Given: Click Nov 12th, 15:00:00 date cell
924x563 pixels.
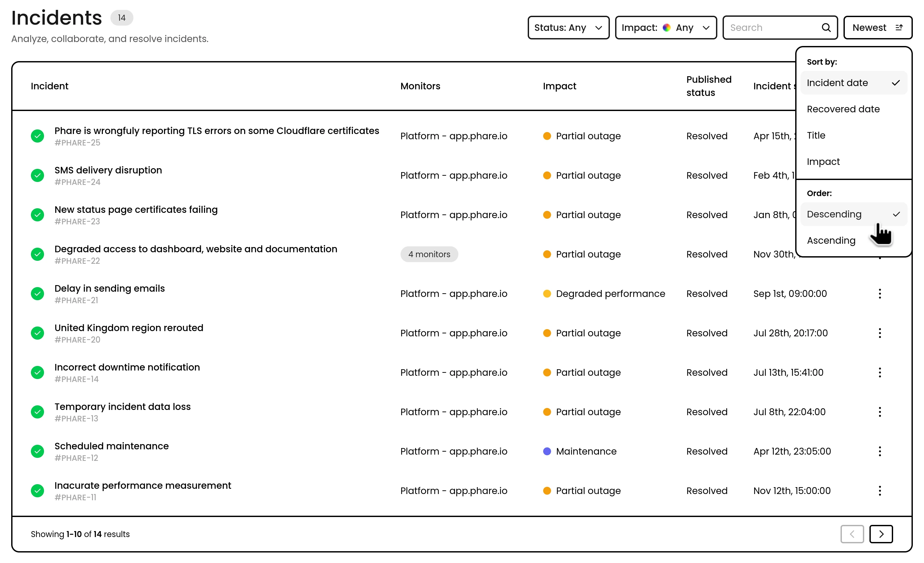Looking at the screenshot, I should (792, 490).
